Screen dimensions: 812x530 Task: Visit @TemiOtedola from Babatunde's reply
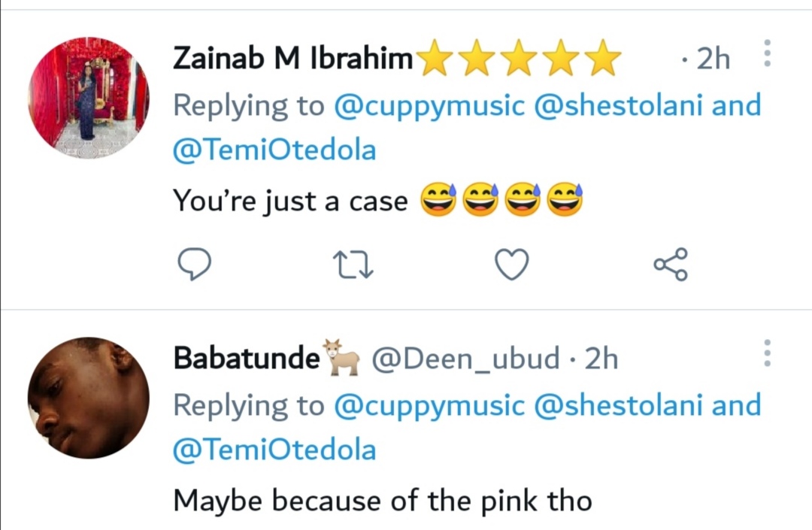274,450
